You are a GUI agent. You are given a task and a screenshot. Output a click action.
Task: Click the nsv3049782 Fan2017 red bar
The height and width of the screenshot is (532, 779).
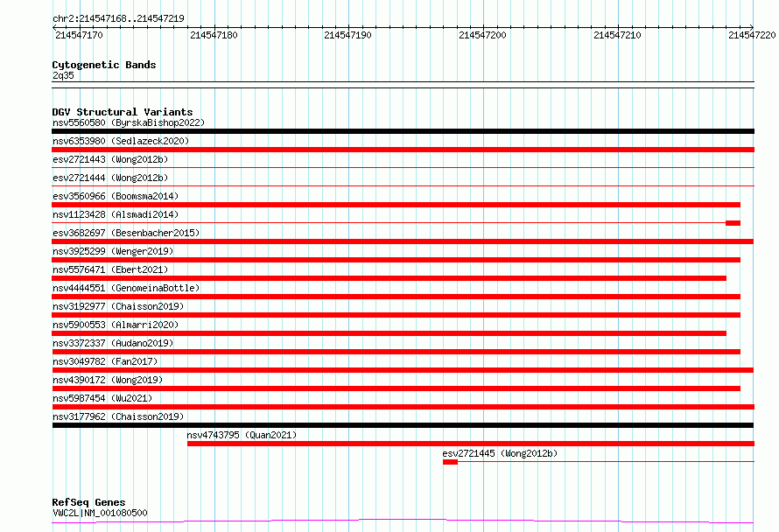click(403, 370)
